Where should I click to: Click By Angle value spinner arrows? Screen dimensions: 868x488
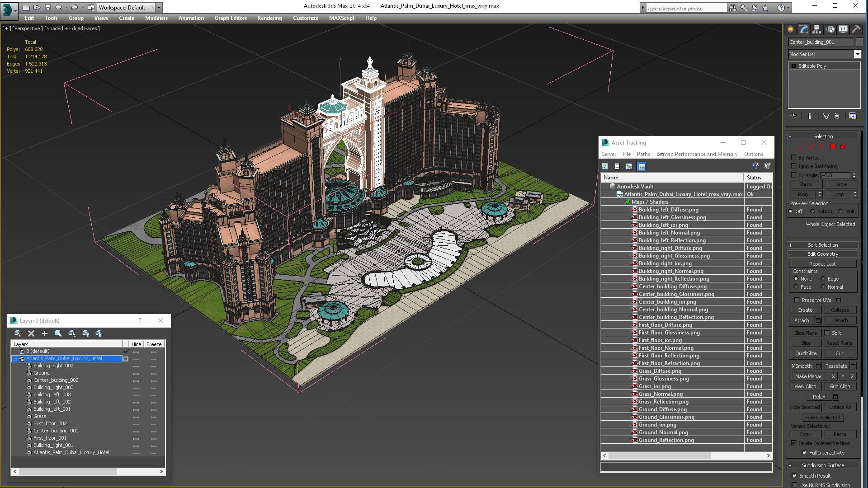[x=854, y=175]
